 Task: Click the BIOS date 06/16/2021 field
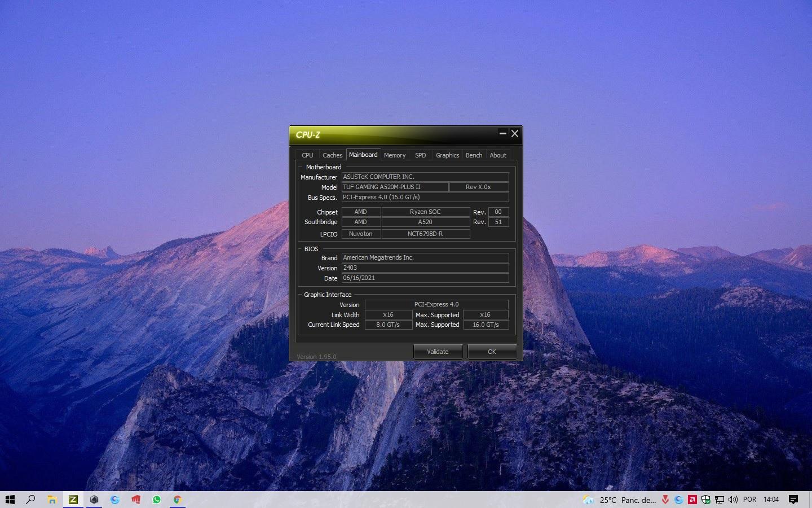pos(425,278)
